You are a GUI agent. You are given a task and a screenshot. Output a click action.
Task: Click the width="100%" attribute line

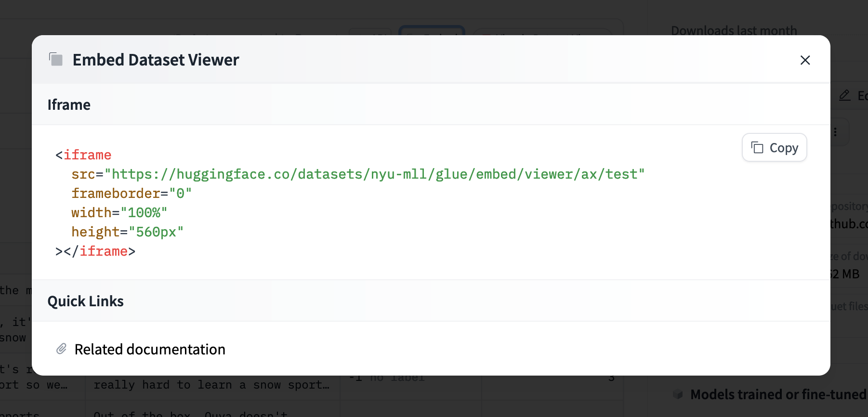tap(119, 213)
